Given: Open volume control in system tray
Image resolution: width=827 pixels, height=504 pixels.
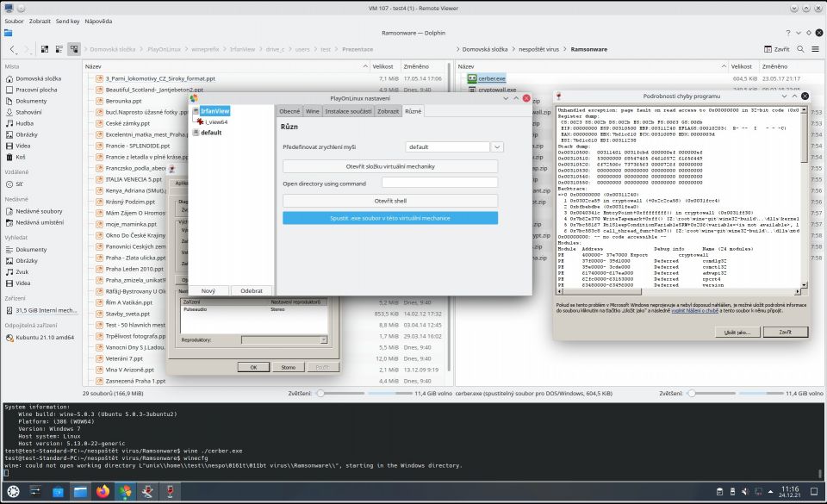Looking at the screenshot, I should point(744,492).
